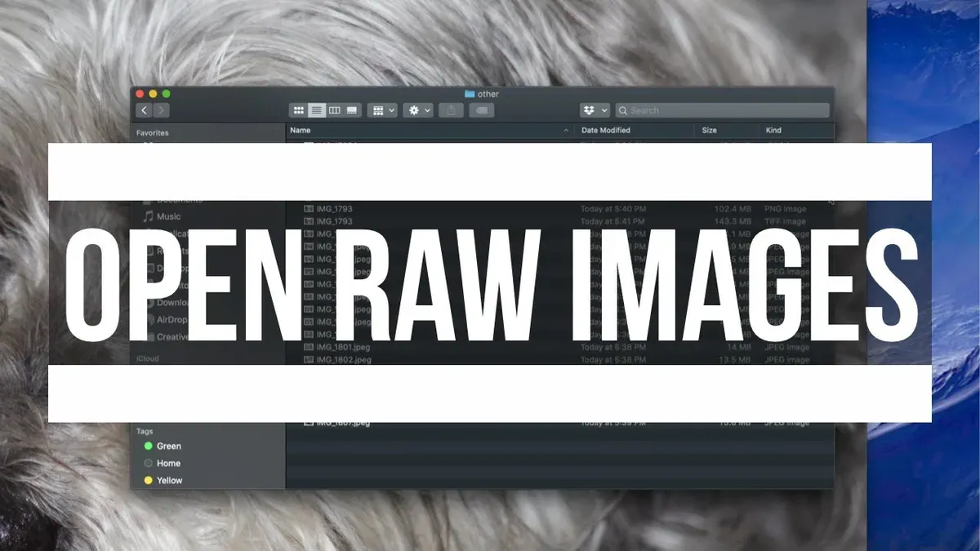The height and width of the screenshot is (551, 980).
Task: Open the group-by arrangement dropdown
Action: click(382, 110)
